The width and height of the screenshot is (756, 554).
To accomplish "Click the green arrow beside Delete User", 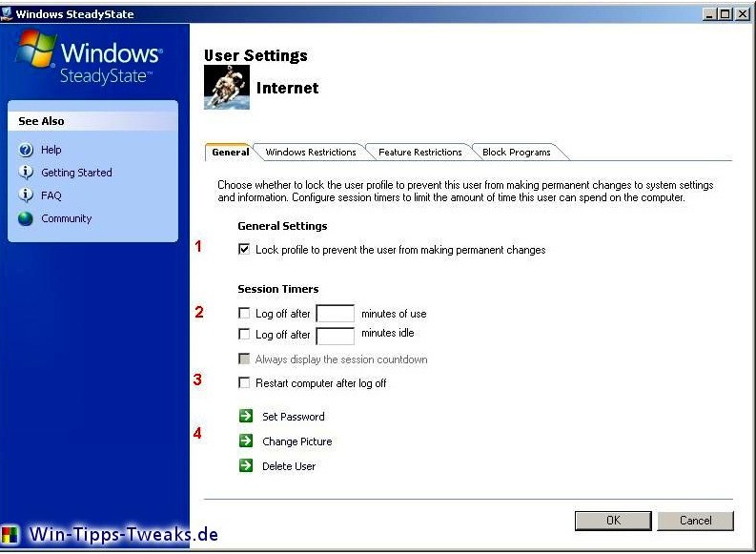I will coord(246,465).
